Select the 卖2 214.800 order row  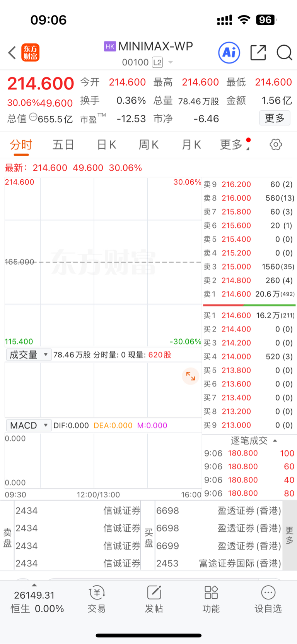[x=249, y=280]
